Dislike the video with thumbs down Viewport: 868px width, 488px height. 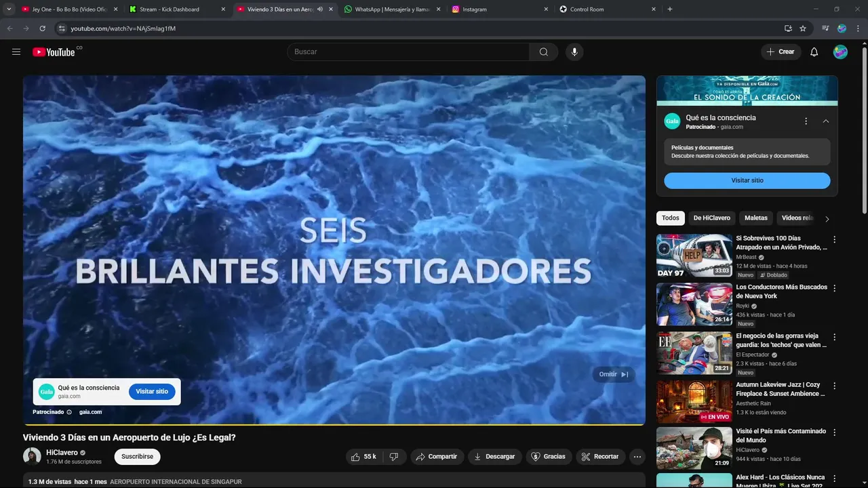(x=394, y=457)
